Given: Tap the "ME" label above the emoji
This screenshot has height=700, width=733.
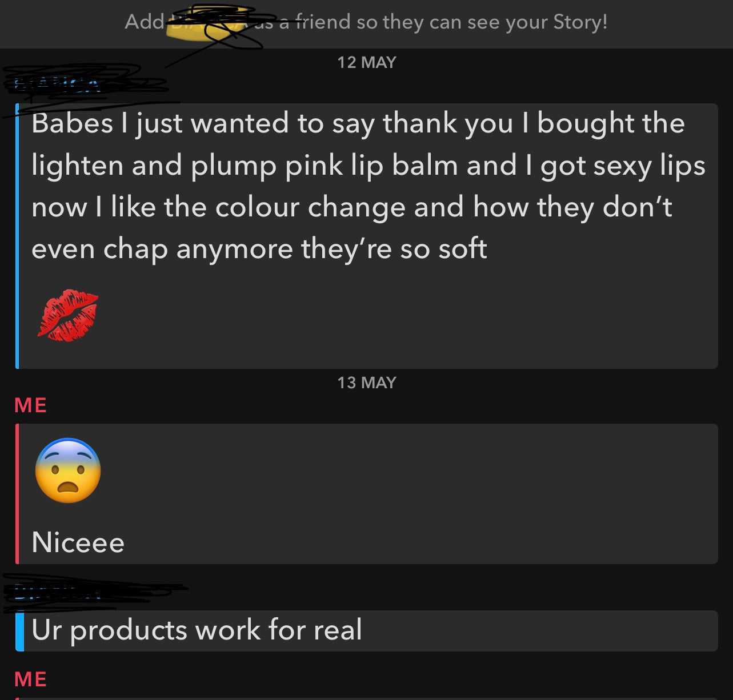Looking at the screenshot, I should click(x=31, y=405).
